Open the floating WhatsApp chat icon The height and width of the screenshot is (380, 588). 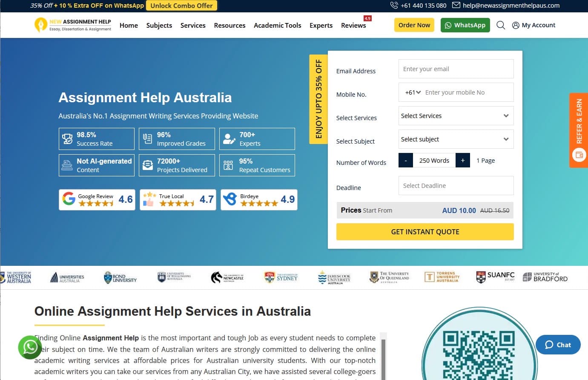click(29, 347)
